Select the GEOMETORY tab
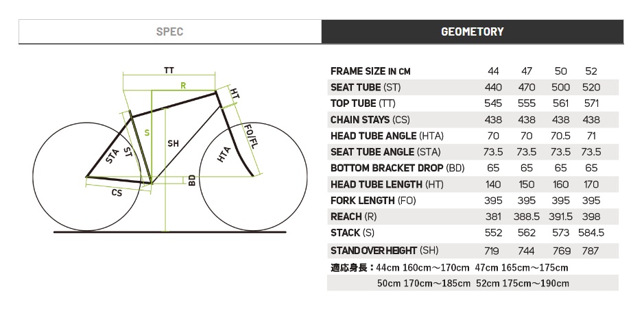The height and width of the screenshot is (311, 644). 473,32
